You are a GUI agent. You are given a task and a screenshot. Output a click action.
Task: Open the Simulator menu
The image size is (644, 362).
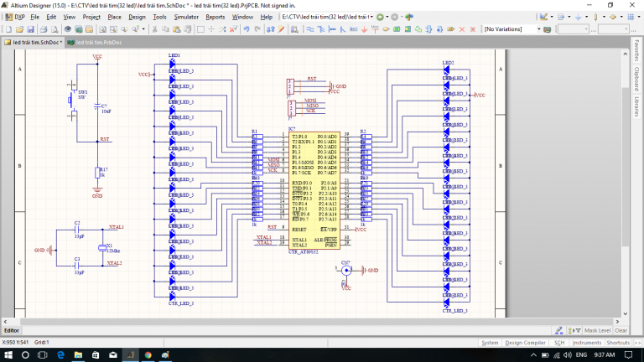(x=187, y=16)
